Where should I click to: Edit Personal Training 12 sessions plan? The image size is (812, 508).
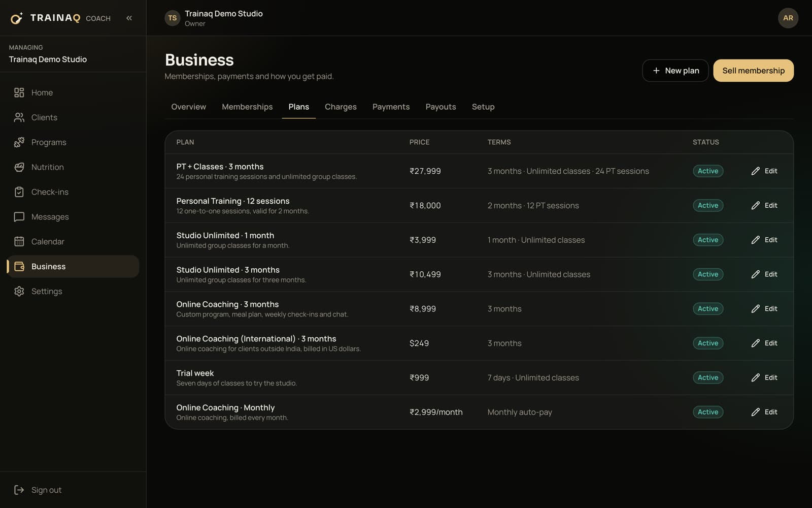click(x=764, y=205)
